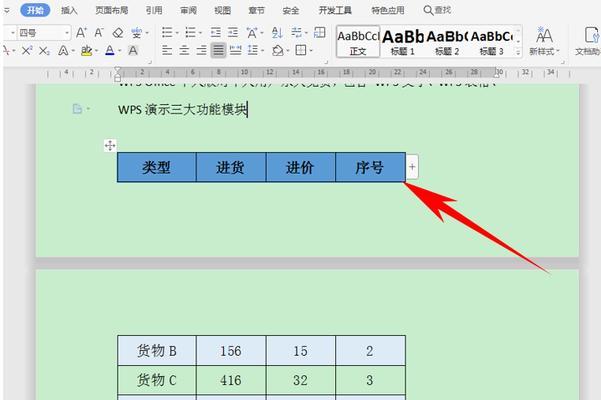This screenshot has height=400, width=601.
Task: Open the 特色应用 tab
Action: 388,10
